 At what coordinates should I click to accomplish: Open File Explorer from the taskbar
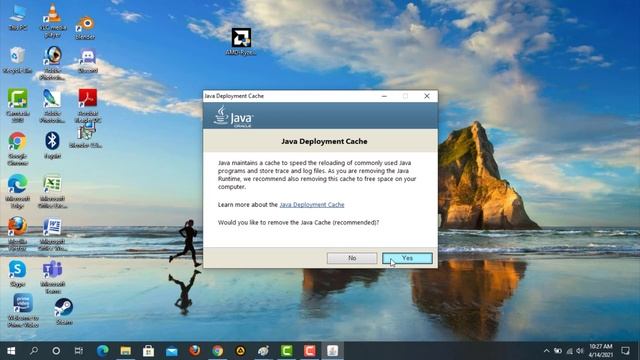pos(125,351)
